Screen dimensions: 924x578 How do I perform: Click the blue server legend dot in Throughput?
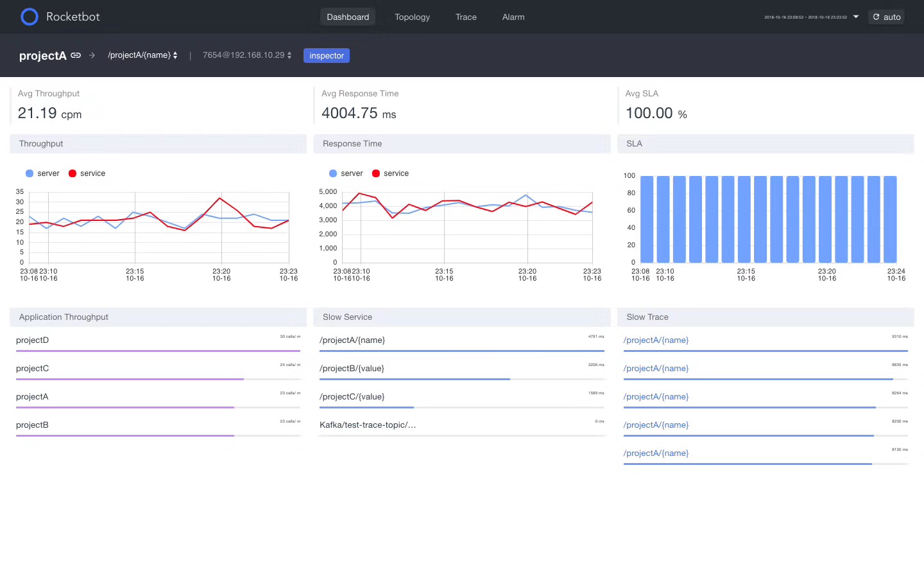[30, 173]
